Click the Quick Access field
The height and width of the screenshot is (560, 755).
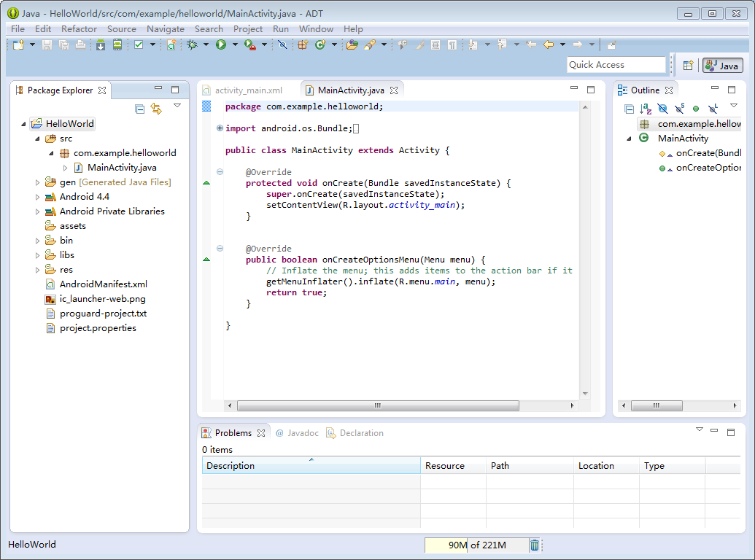coord(616,65)
